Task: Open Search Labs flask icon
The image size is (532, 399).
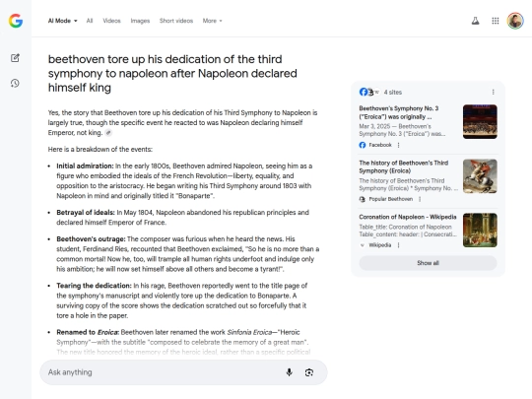Action: tap(475, 21)
